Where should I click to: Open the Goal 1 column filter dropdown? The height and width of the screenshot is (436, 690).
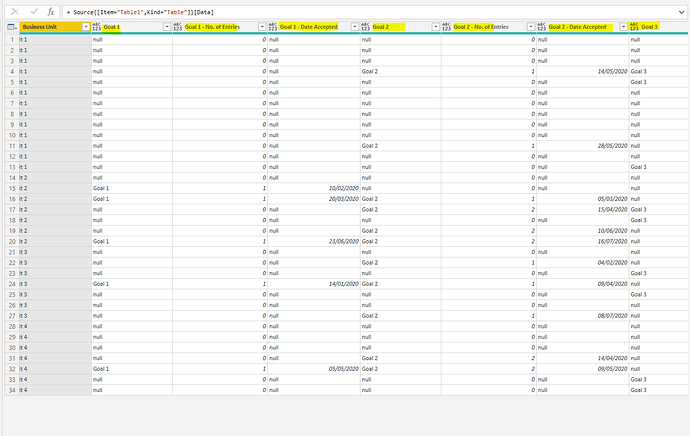coord(167,27)
